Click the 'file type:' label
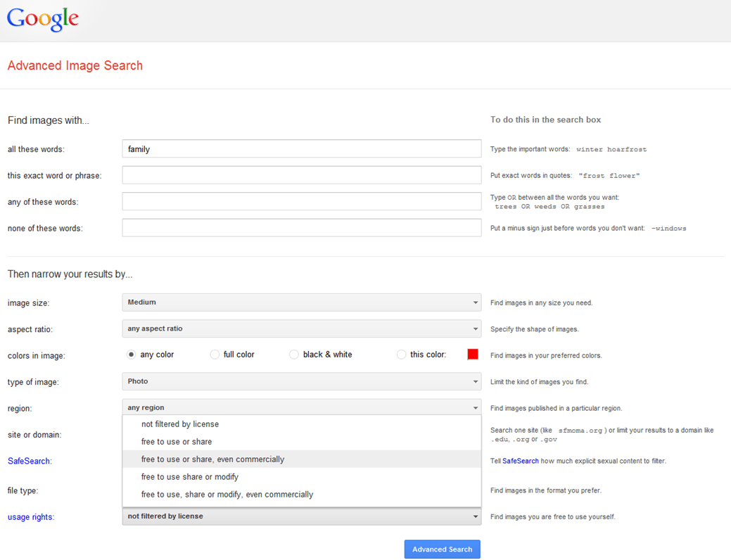 23,490
